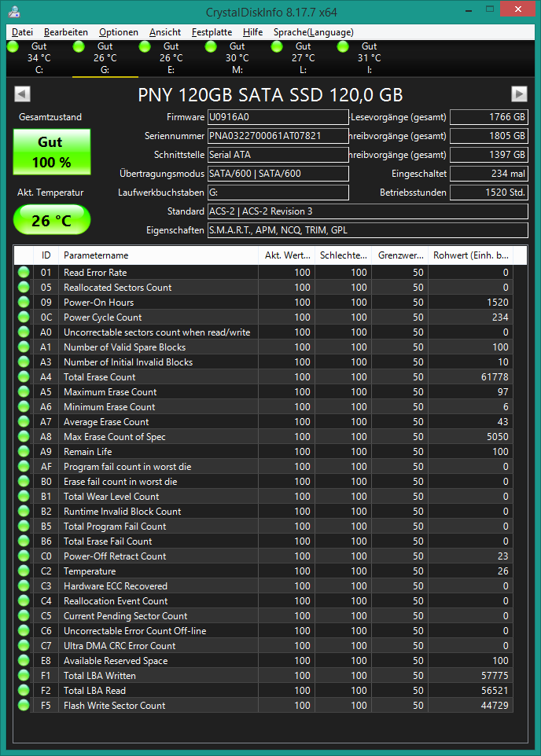This screenshot has width=541, height=756.
Task: Click status dot for Flash Write Sector Count
Action: 23,706
